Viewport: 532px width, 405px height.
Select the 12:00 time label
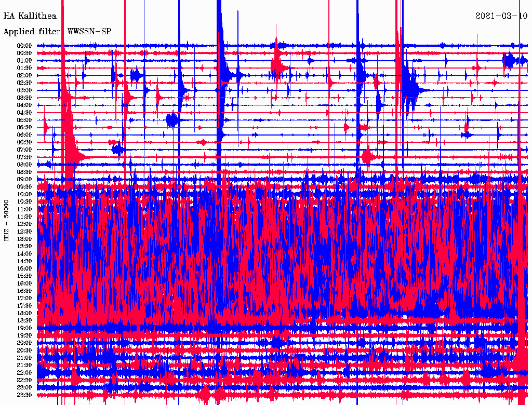(24, 224)
